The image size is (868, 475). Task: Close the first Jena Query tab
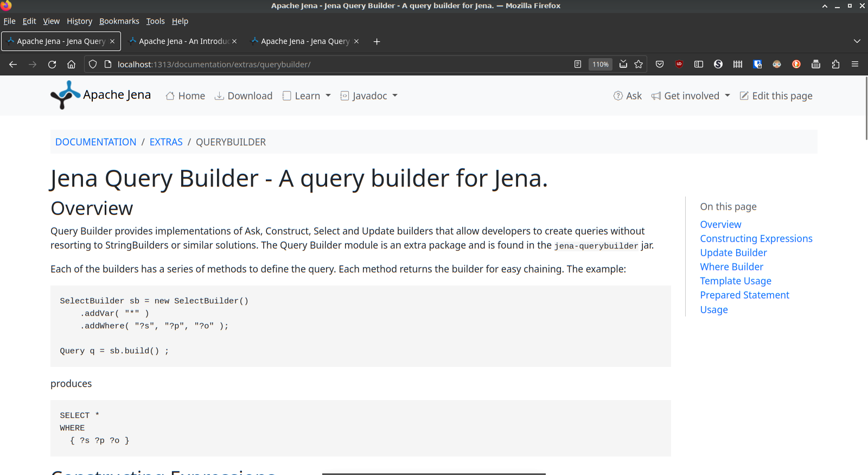112,41
